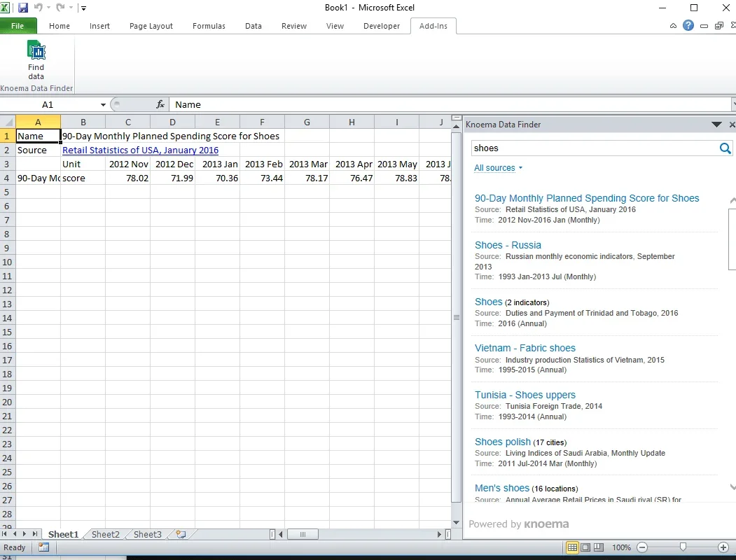The width and height of the screenshot is (736, 560).
Task: Click the Select All corner button
Action: pyautogui.click(x=8, y=122)
